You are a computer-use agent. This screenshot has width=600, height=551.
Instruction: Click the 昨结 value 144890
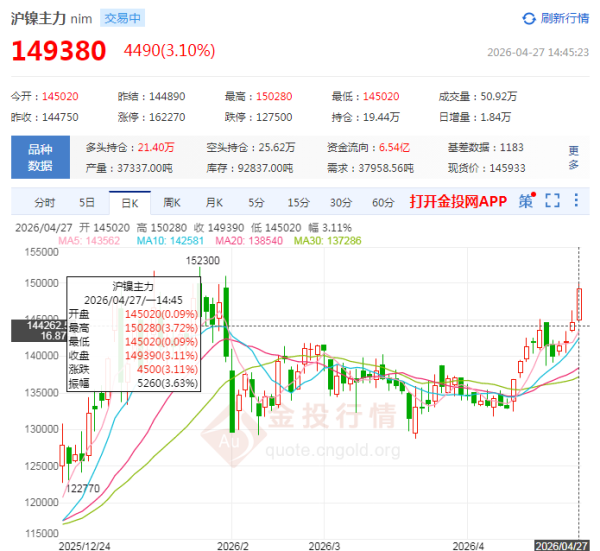pyautogui.click(x=167, y=96)
